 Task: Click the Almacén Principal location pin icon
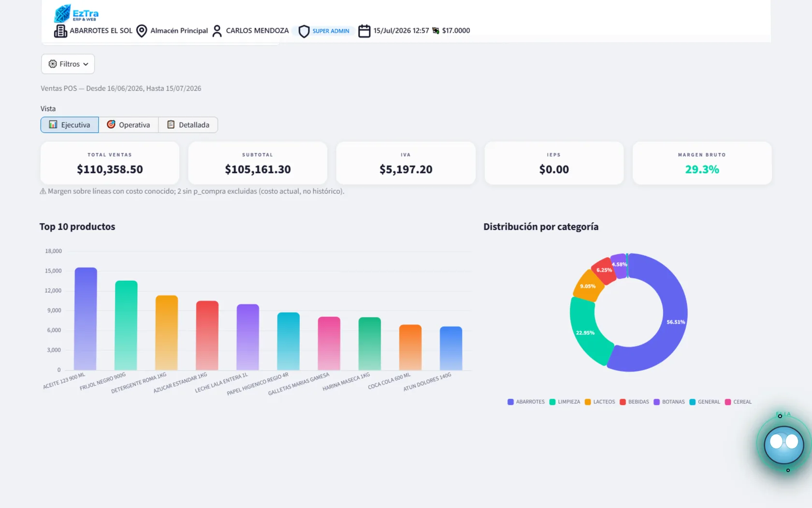pos(142,31)
